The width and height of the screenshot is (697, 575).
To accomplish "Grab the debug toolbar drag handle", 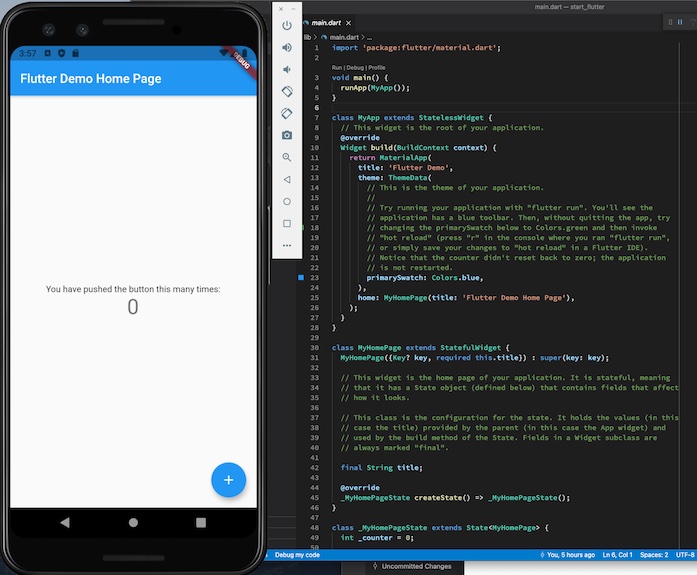I will (670, 22).
